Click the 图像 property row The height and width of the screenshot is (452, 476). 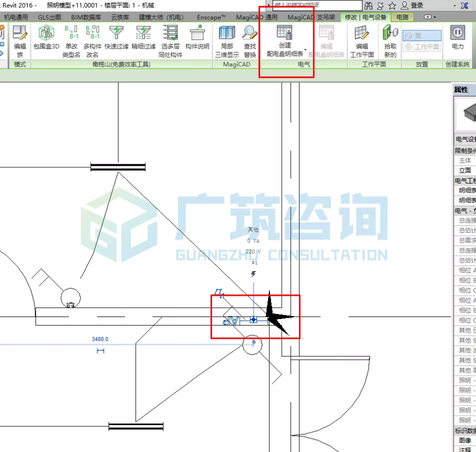click(x=465, y=440)
